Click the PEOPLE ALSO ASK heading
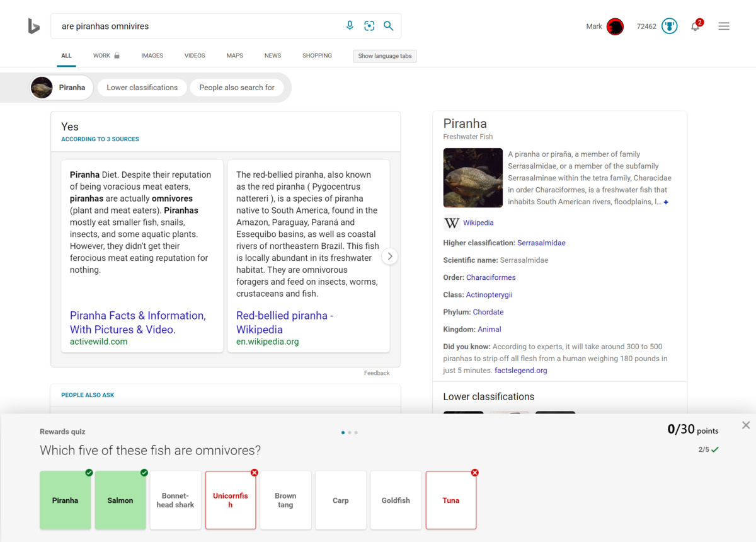This screenshot has width=756, height=542. click(x=88, y=395)
